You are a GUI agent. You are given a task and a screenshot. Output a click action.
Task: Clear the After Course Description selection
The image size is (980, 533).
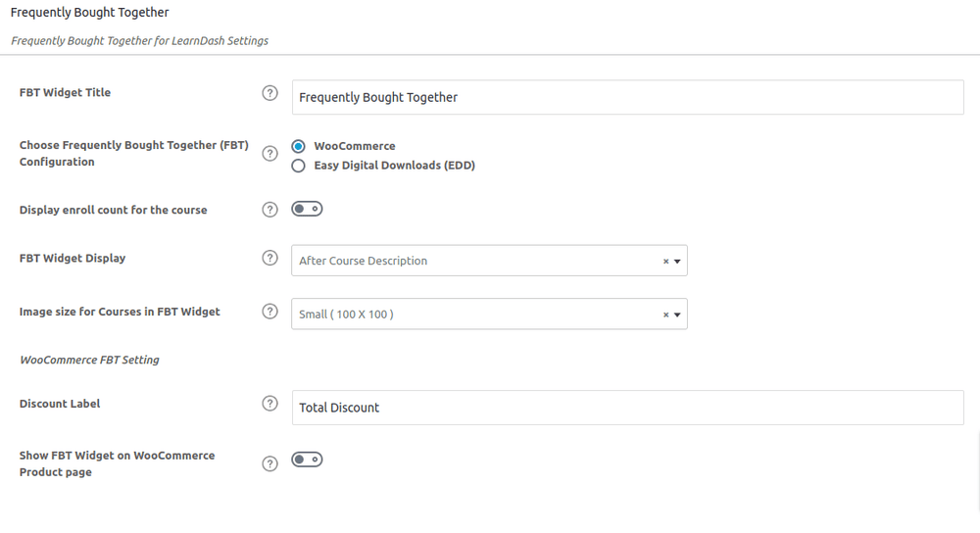665,262
